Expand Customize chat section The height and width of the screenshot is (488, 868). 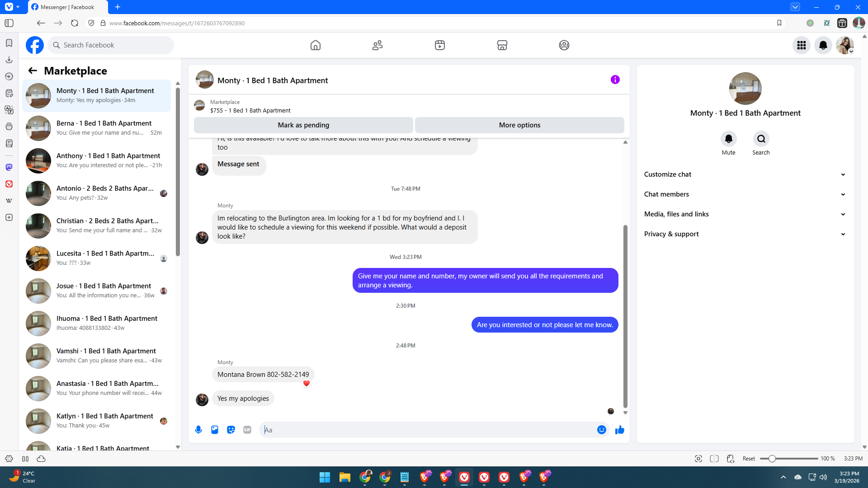(x=745, y=174)
